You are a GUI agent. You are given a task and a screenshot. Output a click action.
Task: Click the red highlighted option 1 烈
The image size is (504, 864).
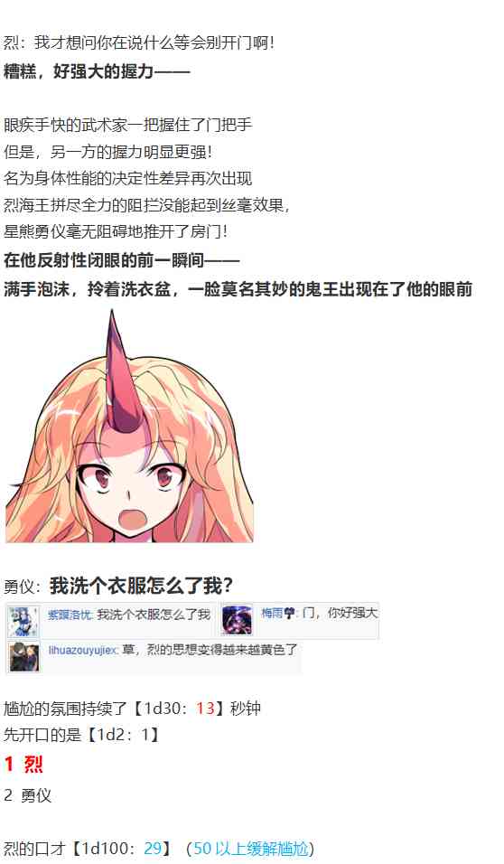(23, 765)
